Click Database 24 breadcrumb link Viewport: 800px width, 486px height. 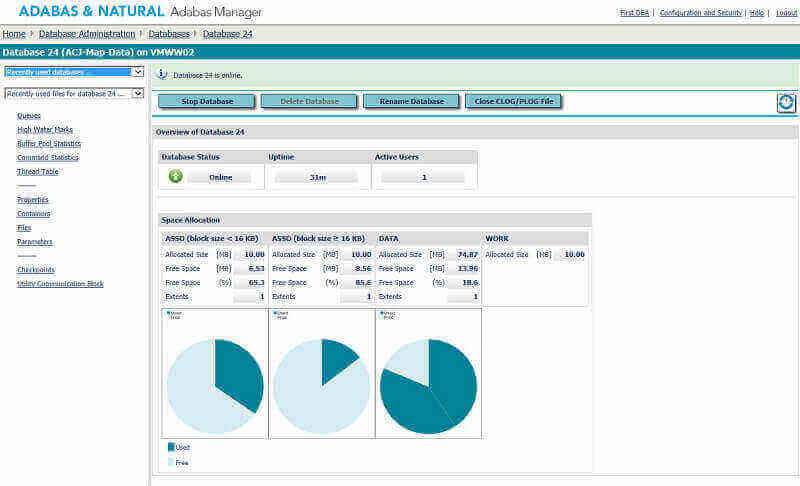pyautogui.click(x=228, y=34)
